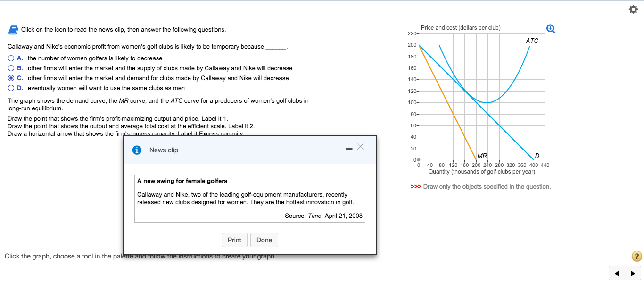Minimize the News clip dialog

pyautogui.click(x=349, y=150)
